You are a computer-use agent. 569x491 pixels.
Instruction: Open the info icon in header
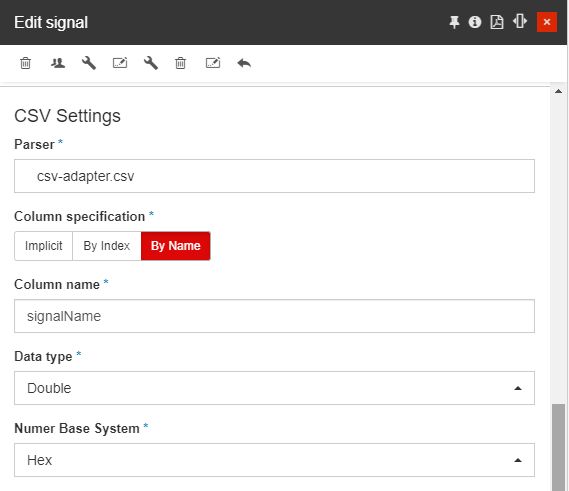[x=475, y=22]
